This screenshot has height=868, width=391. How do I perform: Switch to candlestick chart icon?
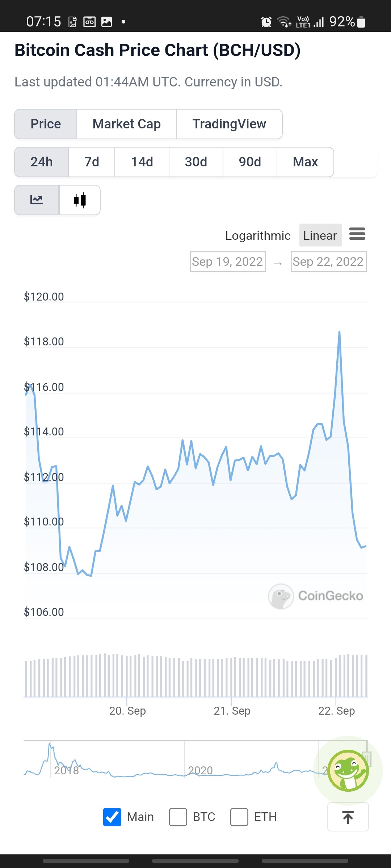(80, 200)
